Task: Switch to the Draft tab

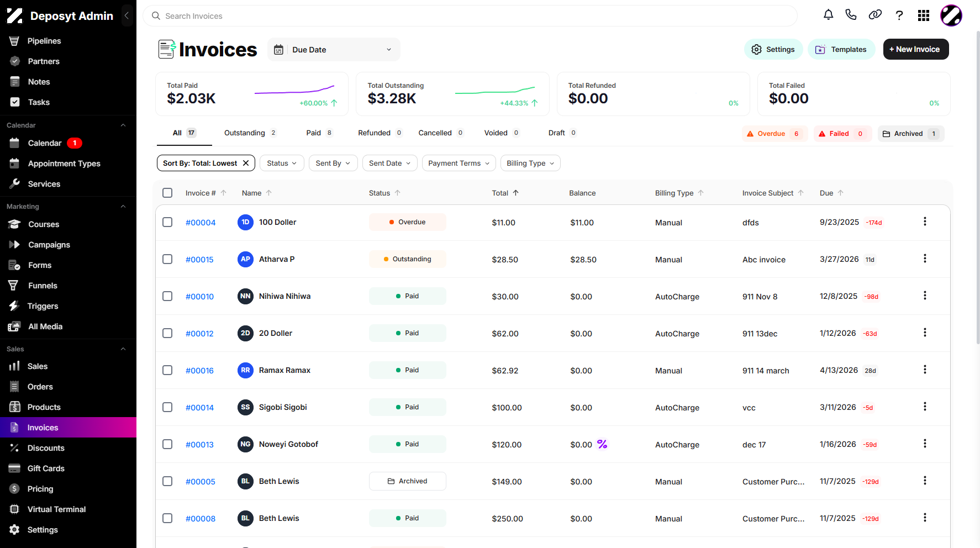Action: 562,133
